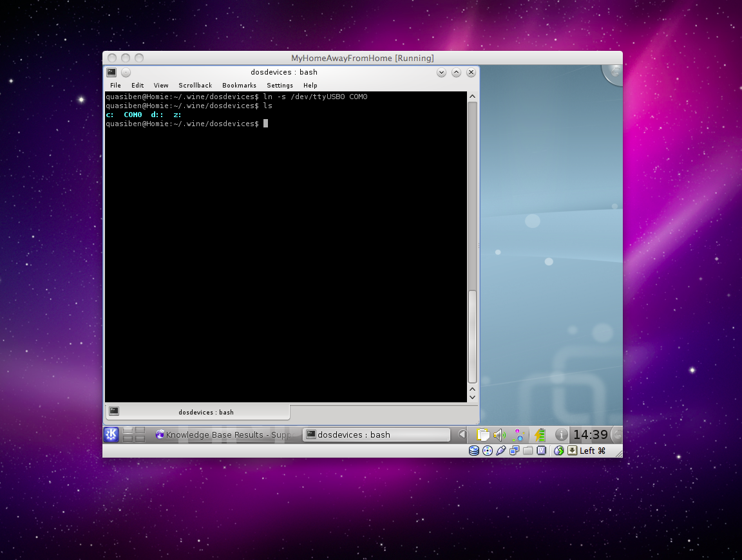Image resolution: width=742 pixels, height=560 pixels.
Task: Open Konsole Settings menu
Action: (x=280, y=85)
